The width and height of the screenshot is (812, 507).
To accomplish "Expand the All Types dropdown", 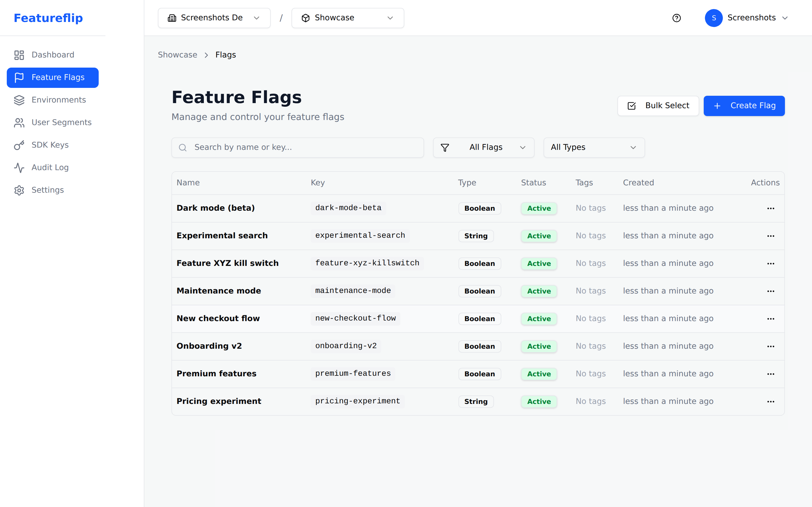I will tap(594, 148).
